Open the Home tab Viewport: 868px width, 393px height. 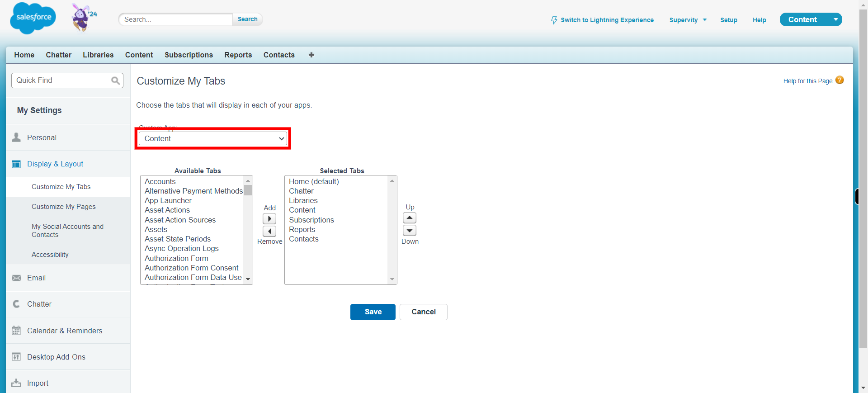(24, 55)
